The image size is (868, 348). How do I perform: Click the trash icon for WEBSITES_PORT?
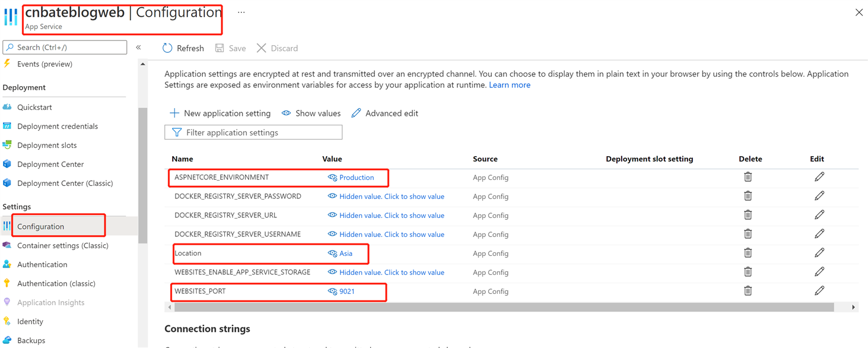(x=748, y=291)
